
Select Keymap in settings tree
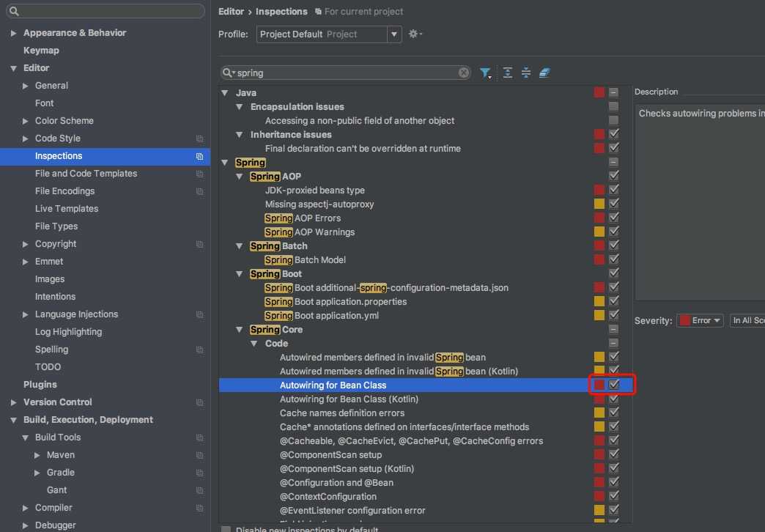(41, 51)
